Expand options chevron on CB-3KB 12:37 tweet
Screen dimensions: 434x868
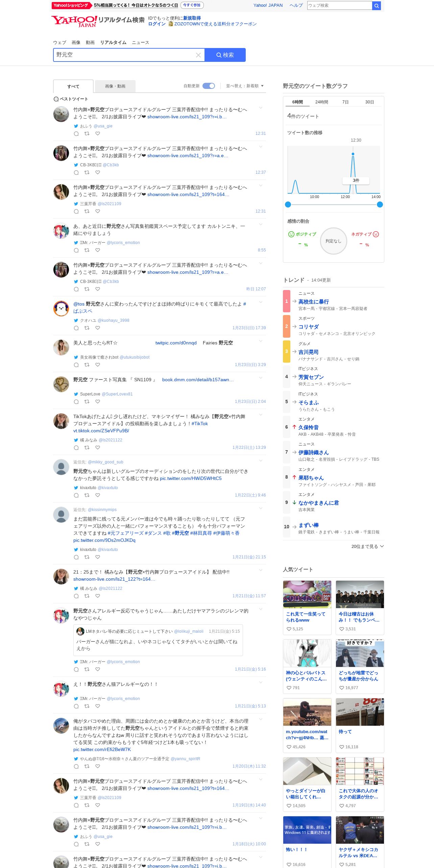click(261, 147)
